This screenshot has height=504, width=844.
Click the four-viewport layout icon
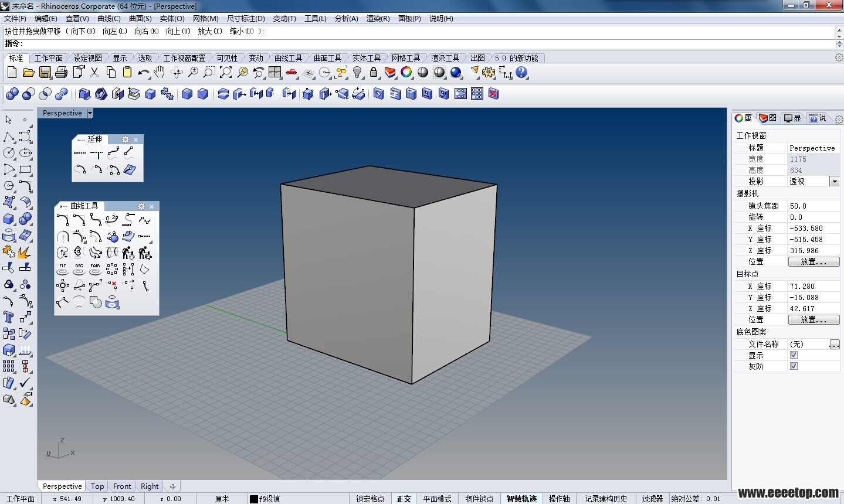275,73
